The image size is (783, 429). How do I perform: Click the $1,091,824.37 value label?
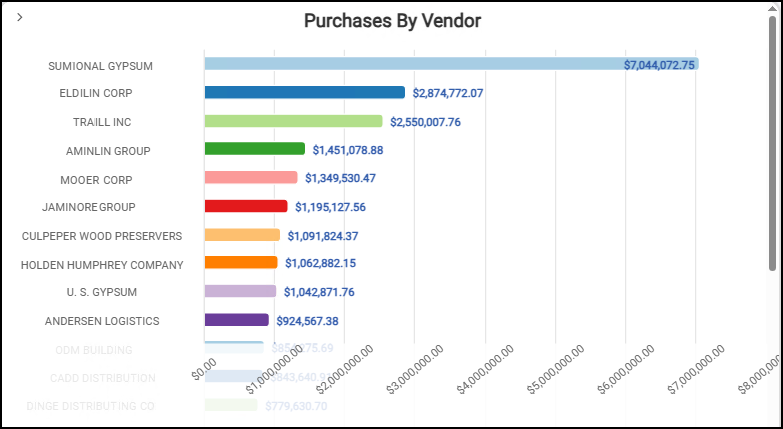coord(323,236)
